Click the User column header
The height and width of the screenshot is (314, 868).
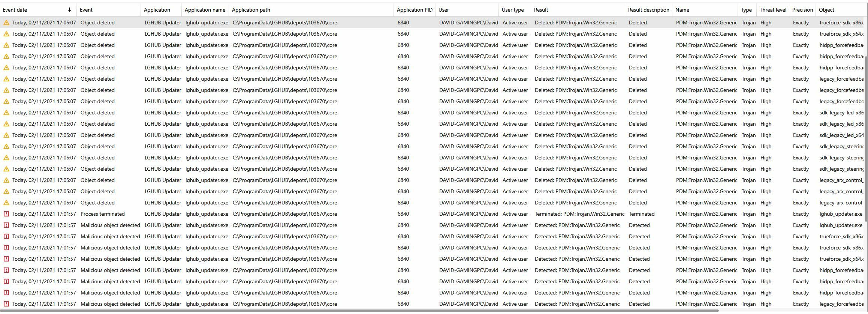(x=467, y=10)
